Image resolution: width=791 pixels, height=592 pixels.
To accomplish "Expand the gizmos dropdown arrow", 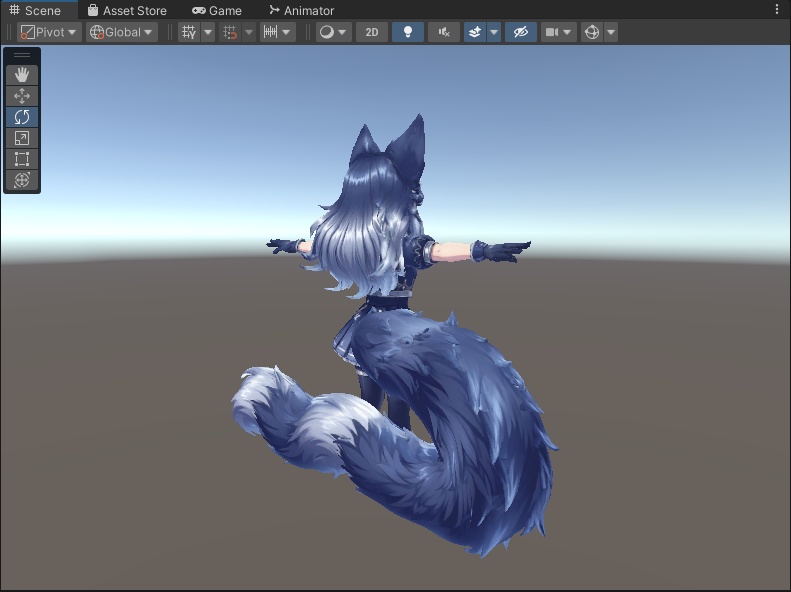I will point(611,32).
